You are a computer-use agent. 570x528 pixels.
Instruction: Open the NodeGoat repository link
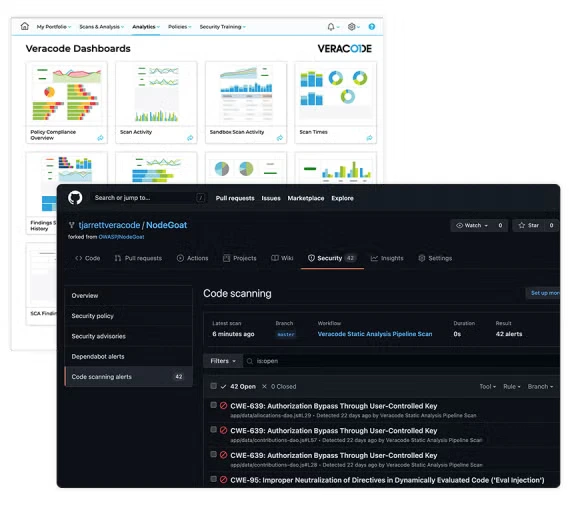pyautogui.click(x=166, y=225)
